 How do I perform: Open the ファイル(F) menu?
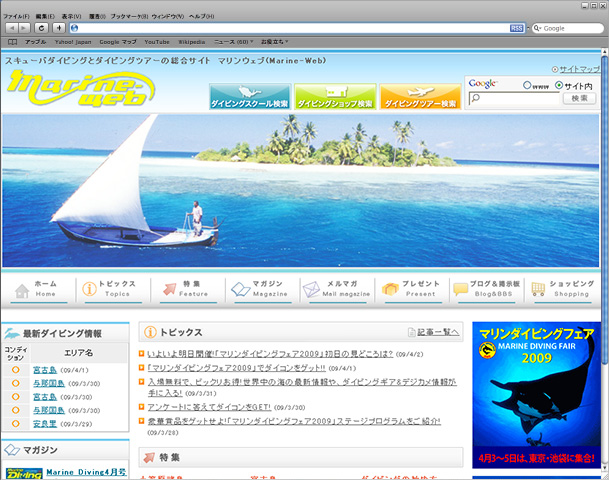click(16, 16)
